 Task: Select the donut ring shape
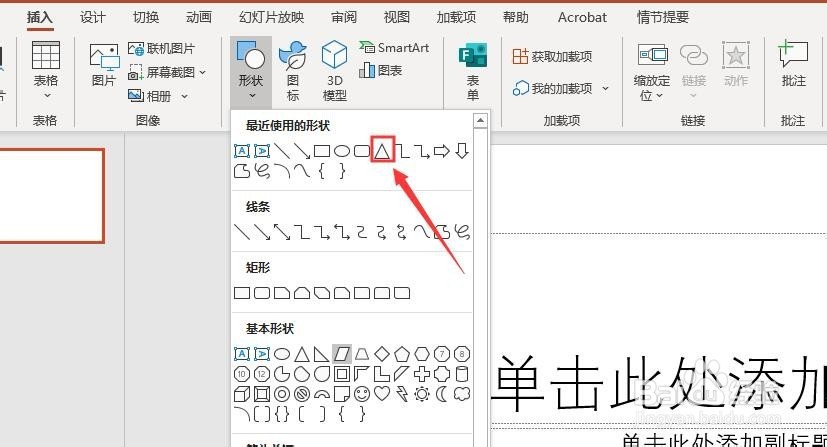tap(282, 394)
